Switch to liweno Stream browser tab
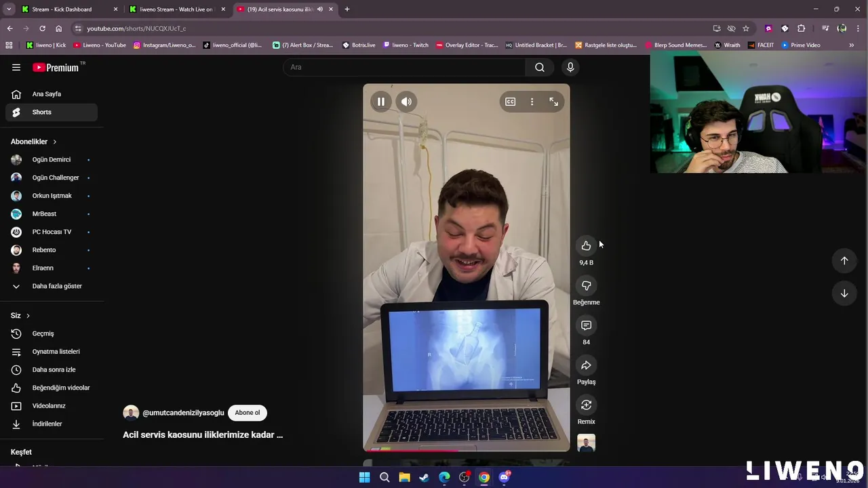 click(x=178, y=9)
